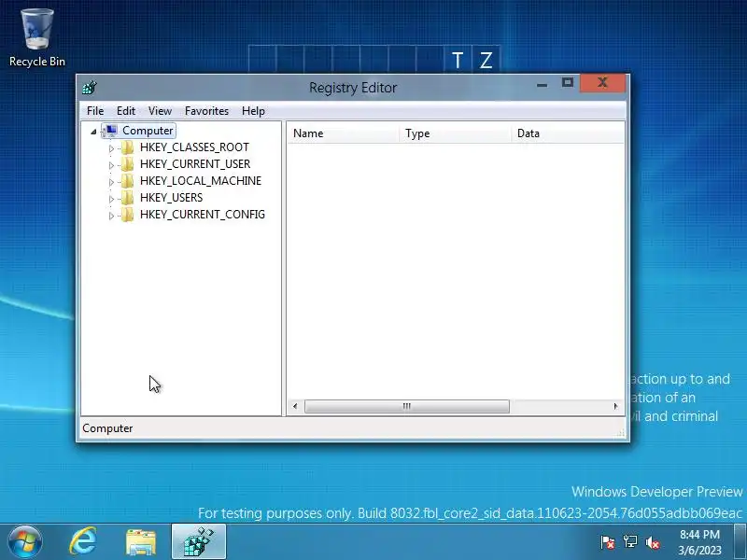Select the Computer icon in tree
Image resolution: width=747 pixels, height=560 pixels.
tap(110, 131)
